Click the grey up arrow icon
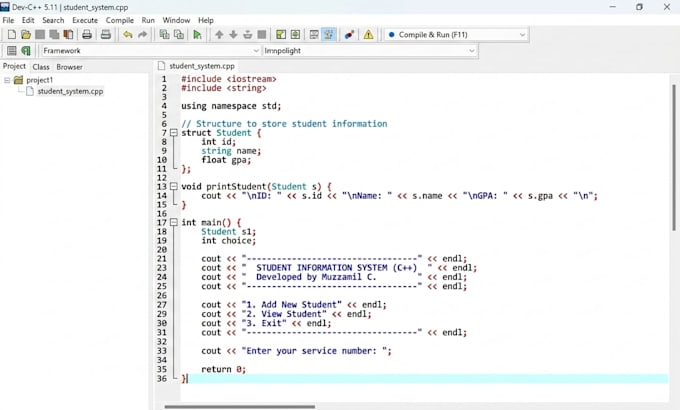The width and height of the screenshot is (680, 410). point(219,35)
